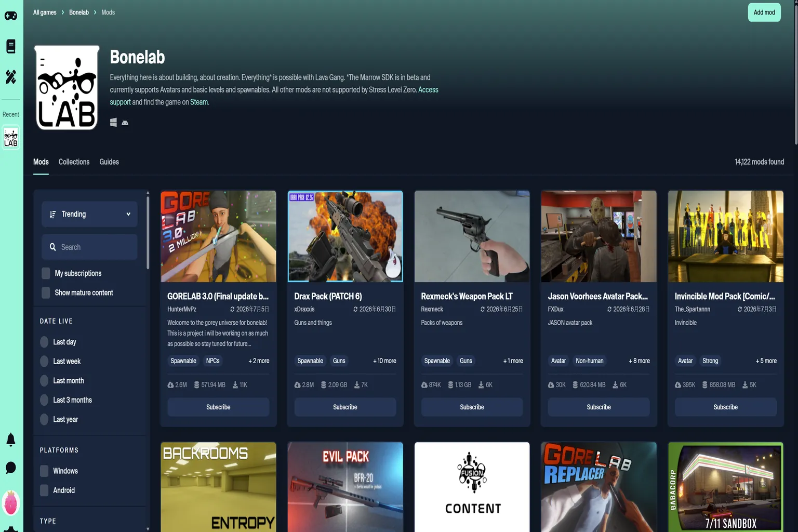The image size is (798, 532).
Task: Open the 7/11 Sandbox mod thumbnail
Action: 726,487
